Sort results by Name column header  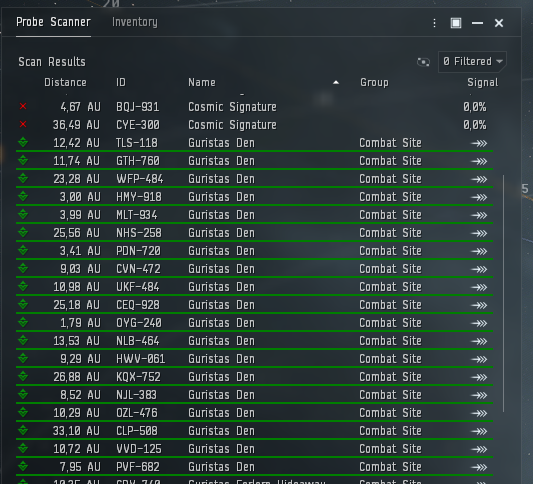point(202,83)
